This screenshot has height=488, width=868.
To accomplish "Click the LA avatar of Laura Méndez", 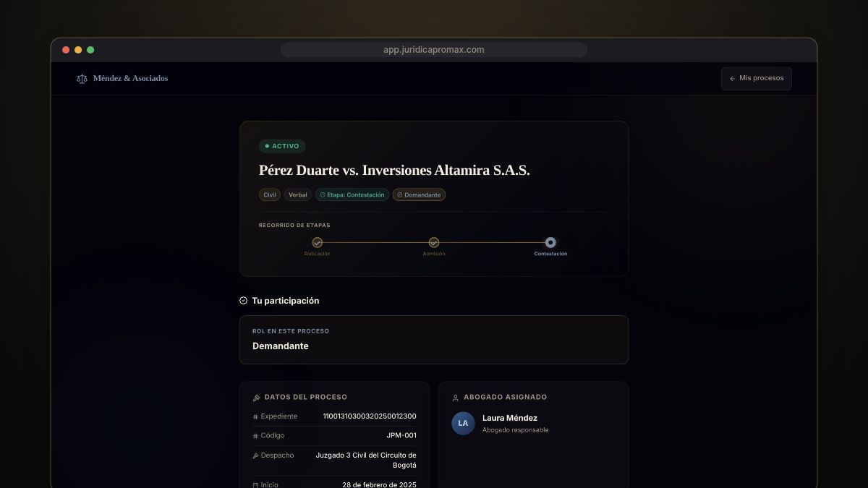I will coord(463,423).
